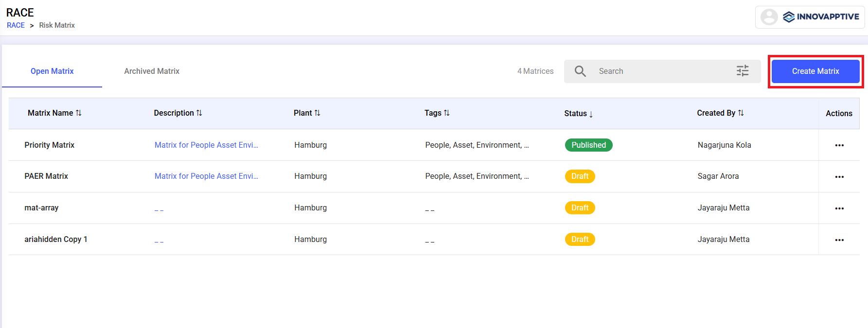Switch to the Archived Matrix tab

(x=152, y=71)
